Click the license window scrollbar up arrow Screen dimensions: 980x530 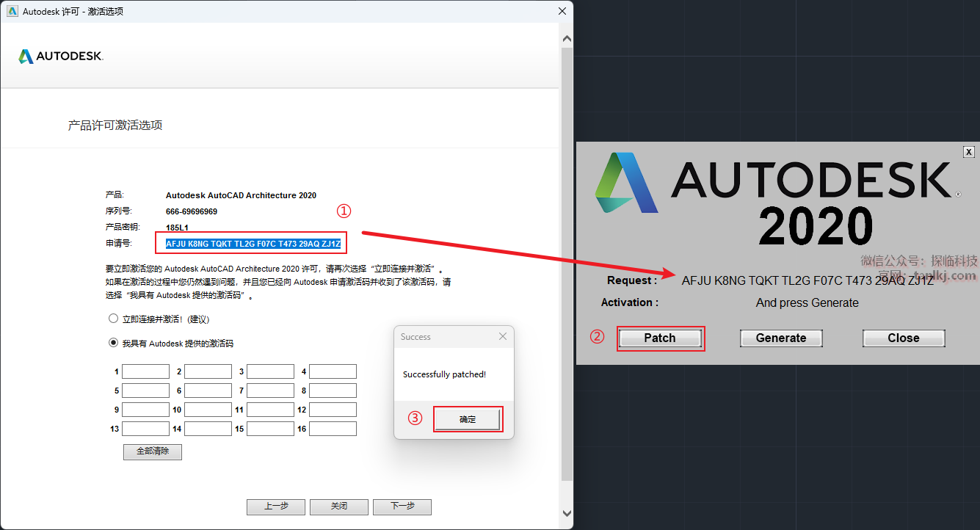566,39
